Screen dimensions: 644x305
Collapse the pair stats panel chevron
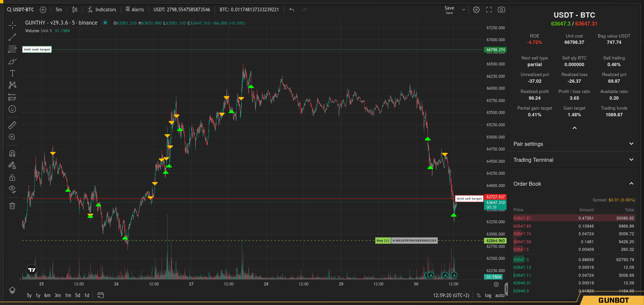[575, 128]
